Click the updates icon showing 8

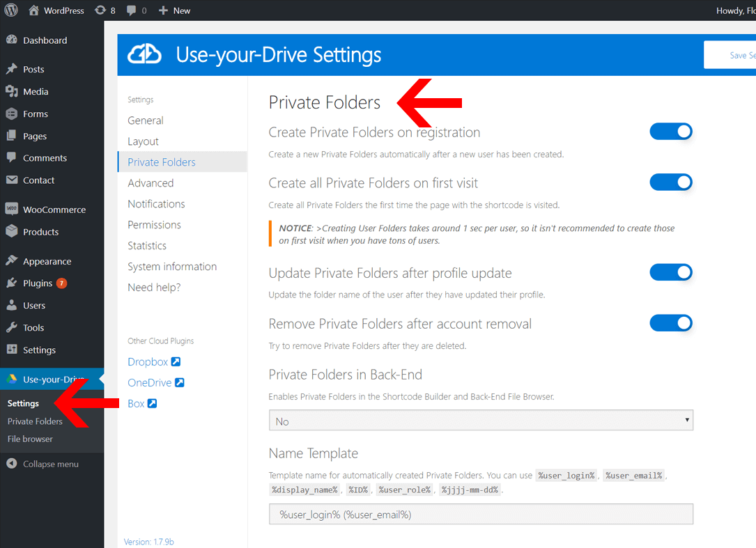[x=100, y=10]
